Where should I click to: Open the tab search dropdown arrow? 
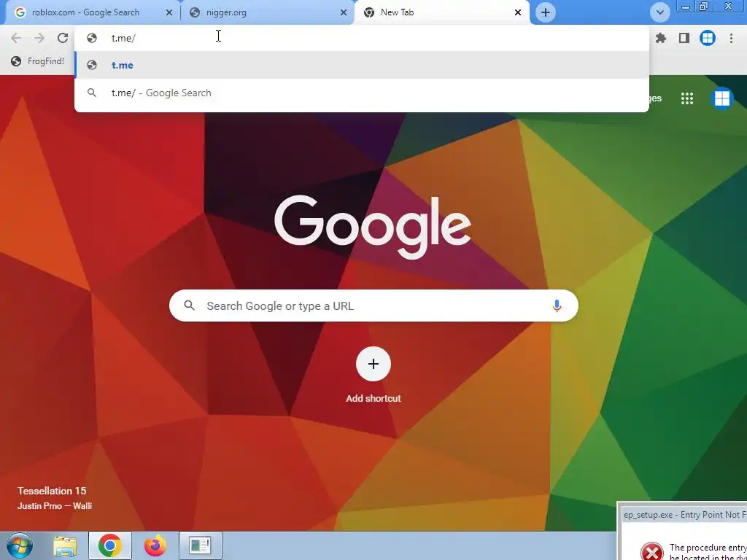pos(659,12)
